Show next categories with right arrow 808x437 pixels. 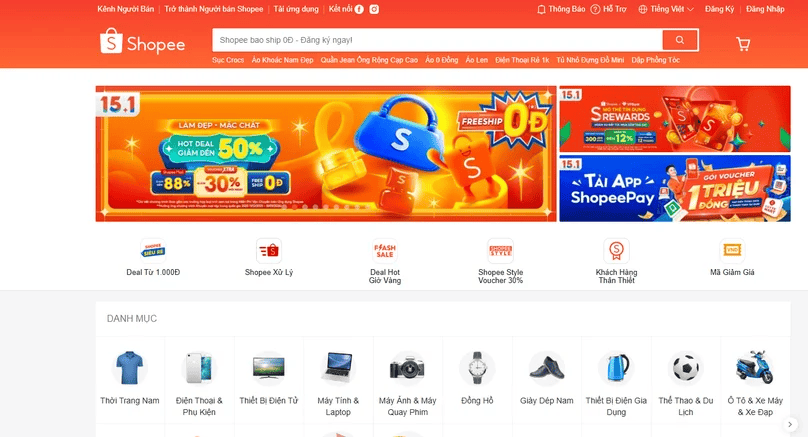coord(790,425)
